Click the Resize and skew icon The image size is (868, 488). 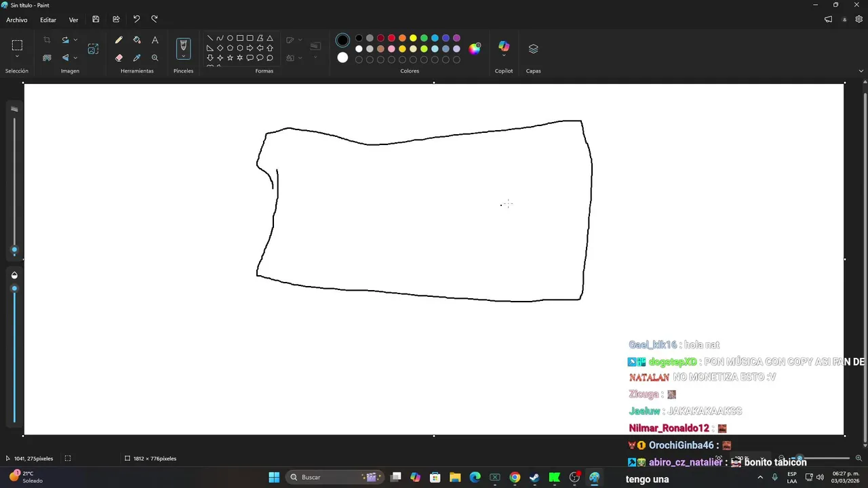tap(93, 49)
